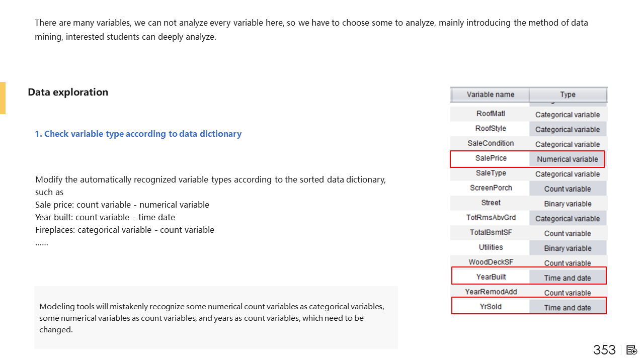Click the SaleType variable name cell
Image resolution: width=644 pixels, height=362 pixels.
pos(490,173)
